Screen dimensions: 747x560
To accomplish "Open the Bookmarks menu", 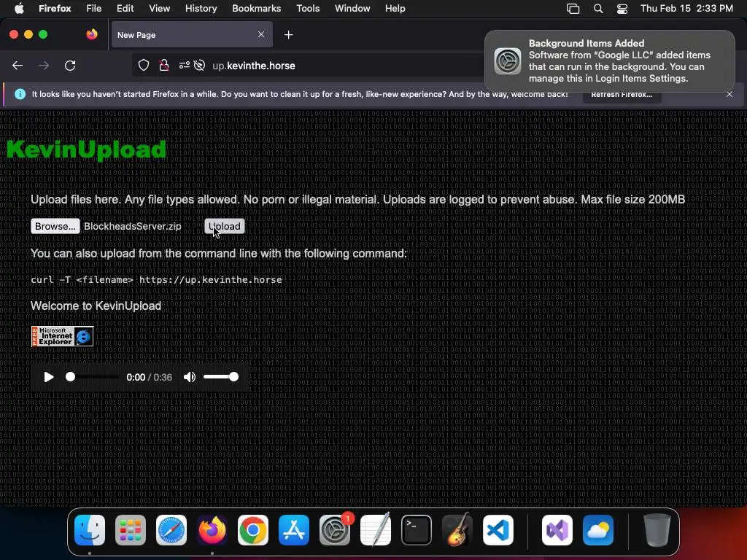I will [256, 9].
